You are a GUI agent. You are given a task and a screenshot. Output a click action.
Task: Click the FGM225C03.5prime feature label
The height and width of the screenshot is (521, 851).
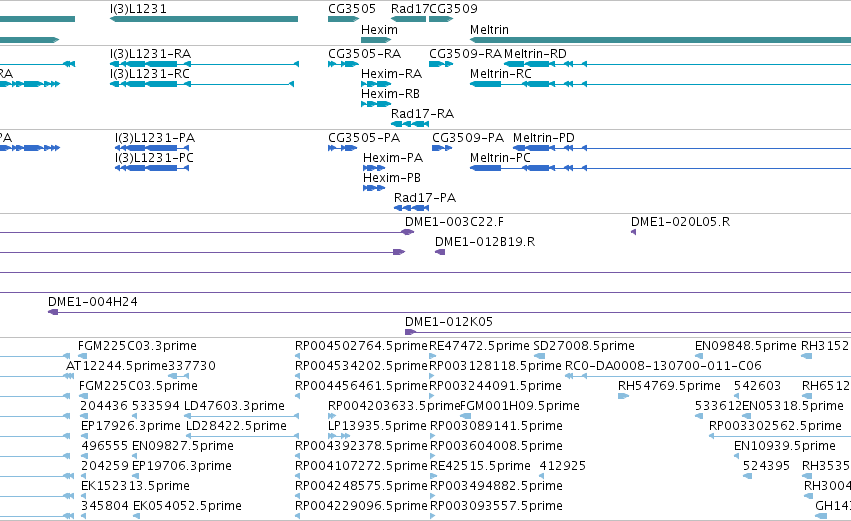click(x=138, y=386)
